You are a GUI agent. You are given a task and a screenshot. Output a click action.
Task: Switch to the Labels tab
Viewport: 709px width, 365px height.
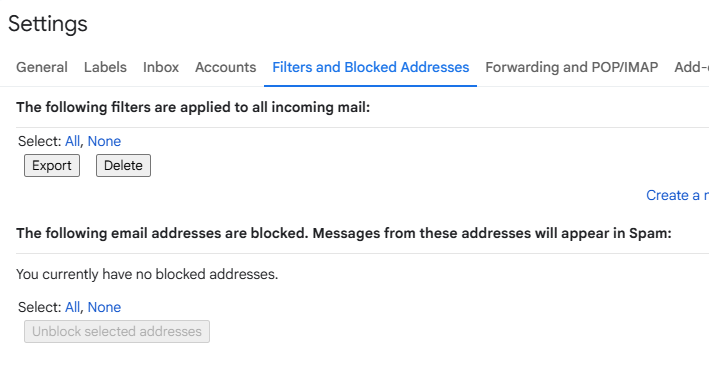coord(105,67)
